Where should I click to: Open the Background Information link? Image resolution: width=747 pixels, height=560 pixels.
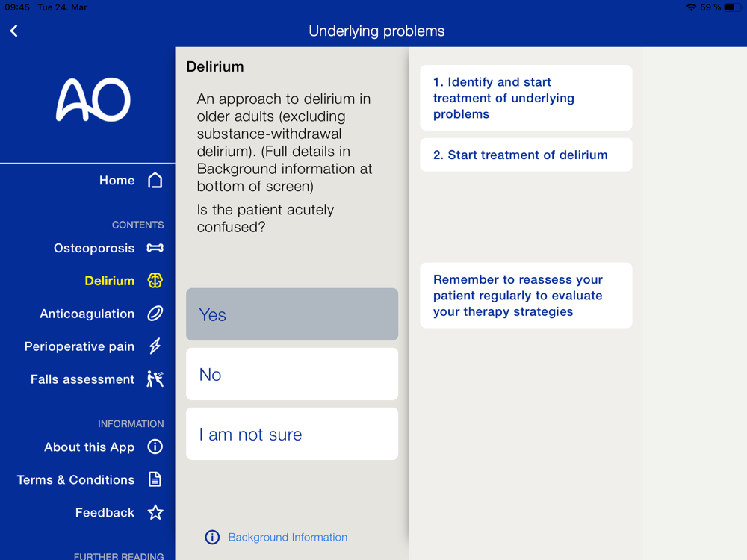coord(288,537)
